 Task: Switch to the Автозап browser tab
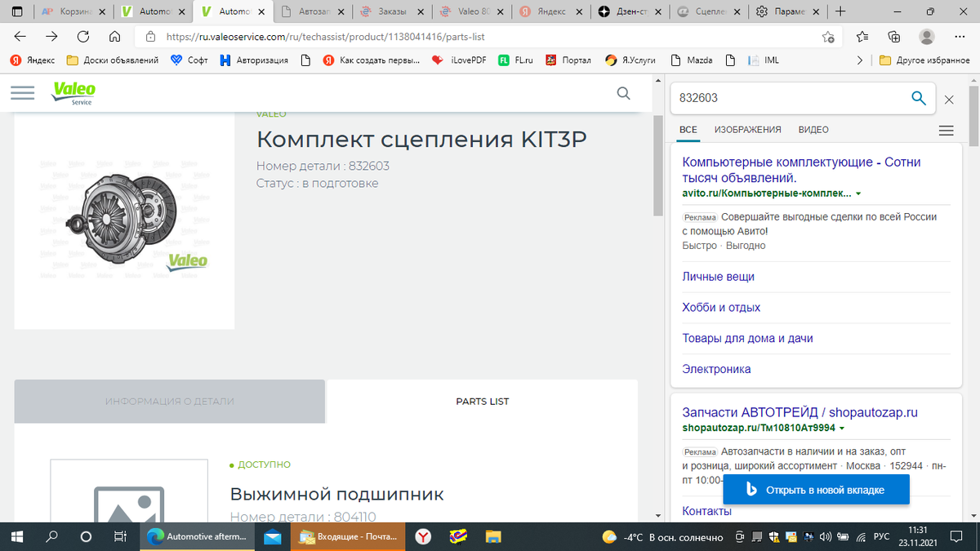tap(313, 11)
